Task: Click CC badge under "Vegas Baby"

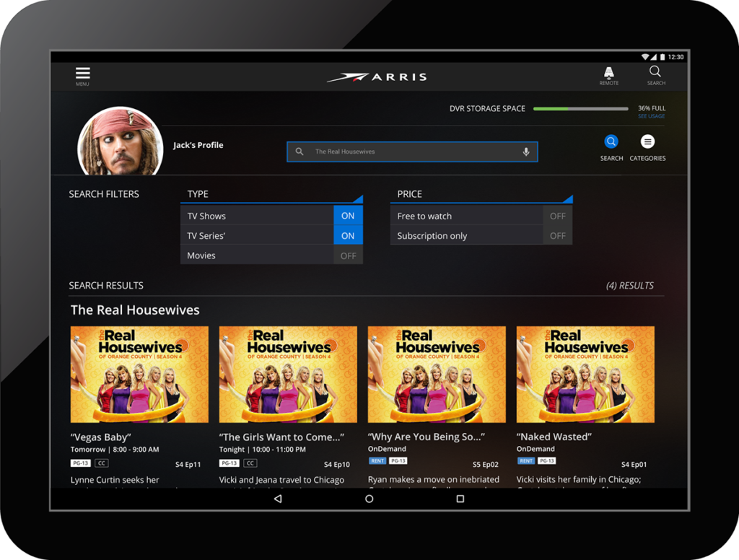Action: coord(101,463)
